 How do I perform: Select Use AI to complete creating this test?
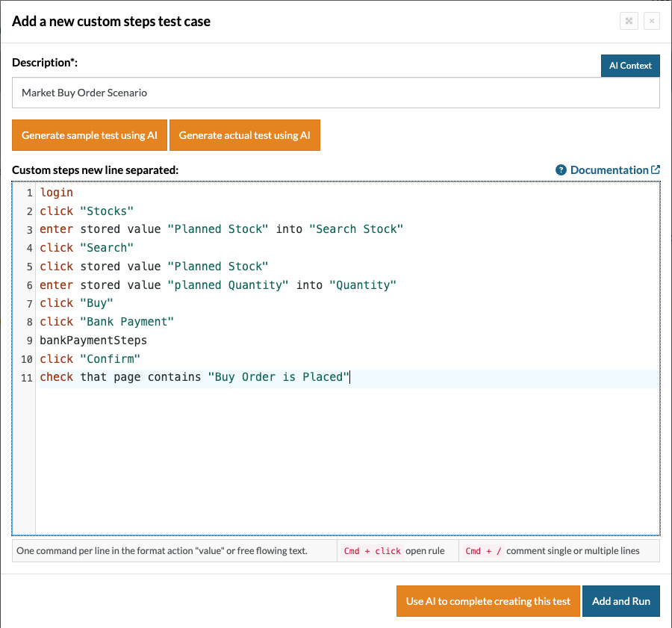(488, 601)
